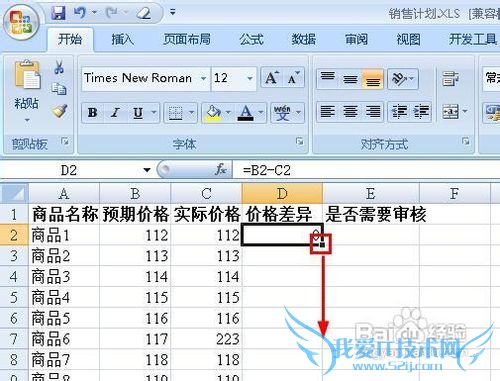Select all cells with corner button
Viewport: 500px width, 381px height.
click(14, 193)
